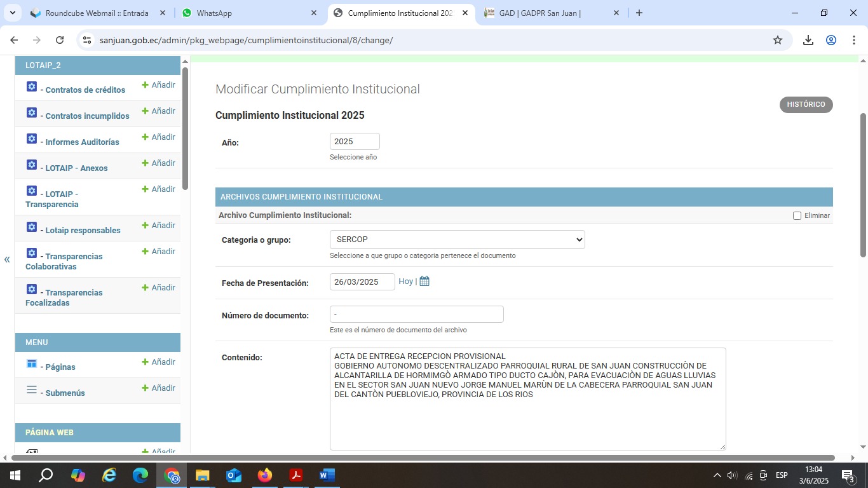Collapse the sidebar with the double-chevron icon
This screenshot has height=488, width=868.
(x=7, y=259)
